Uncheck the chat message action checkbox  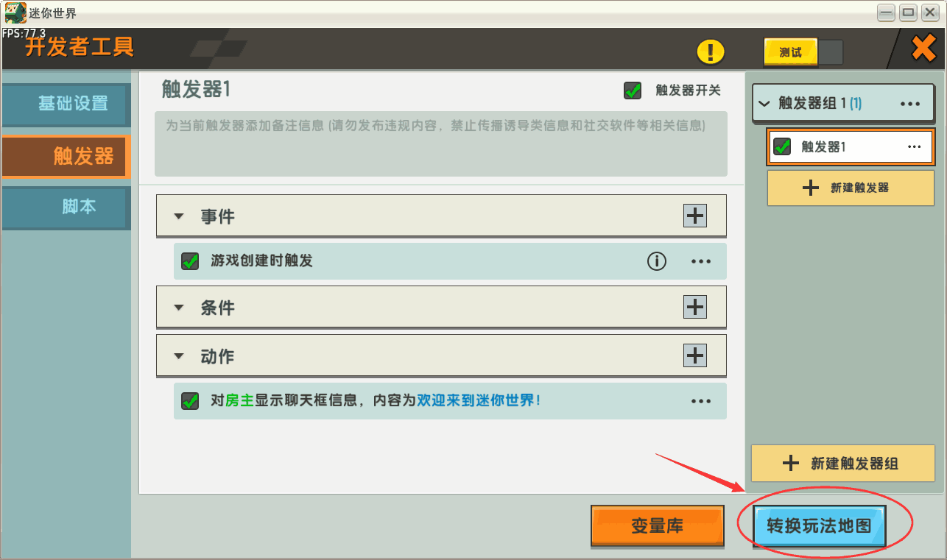coord(190,401)
